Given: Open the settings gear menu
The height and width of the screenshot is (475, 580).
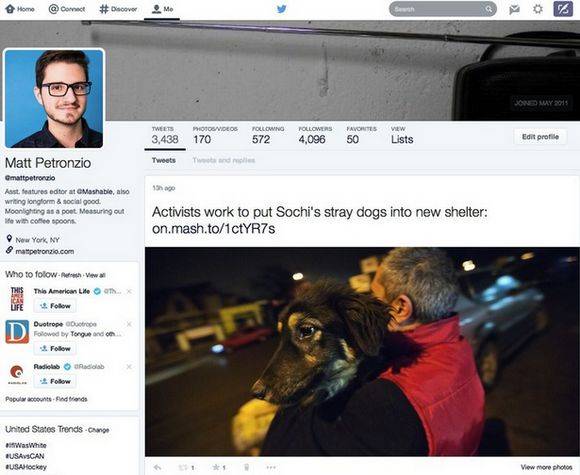Looking at the screenshot, I should [538, 9].
